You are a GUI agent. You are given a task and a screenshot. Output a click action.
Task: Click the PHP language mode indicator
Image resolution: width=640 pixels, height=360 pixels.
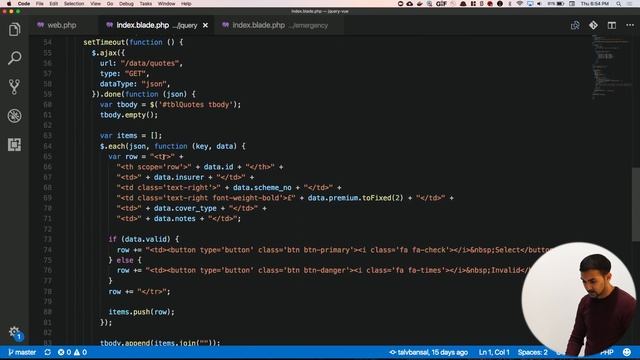(x=607, y=352)
